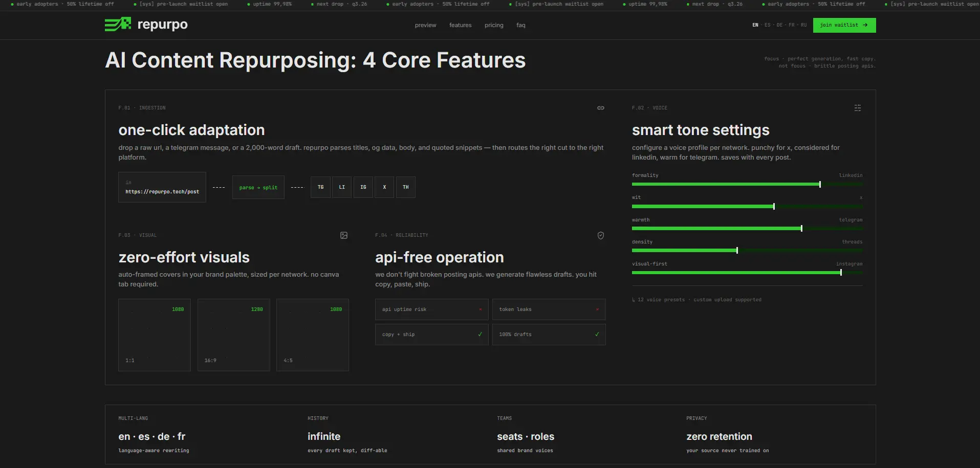This screenshot has width=980, height=468.
Task: Click the 4:5 cover thumbnail
Action: click(313, 335)
